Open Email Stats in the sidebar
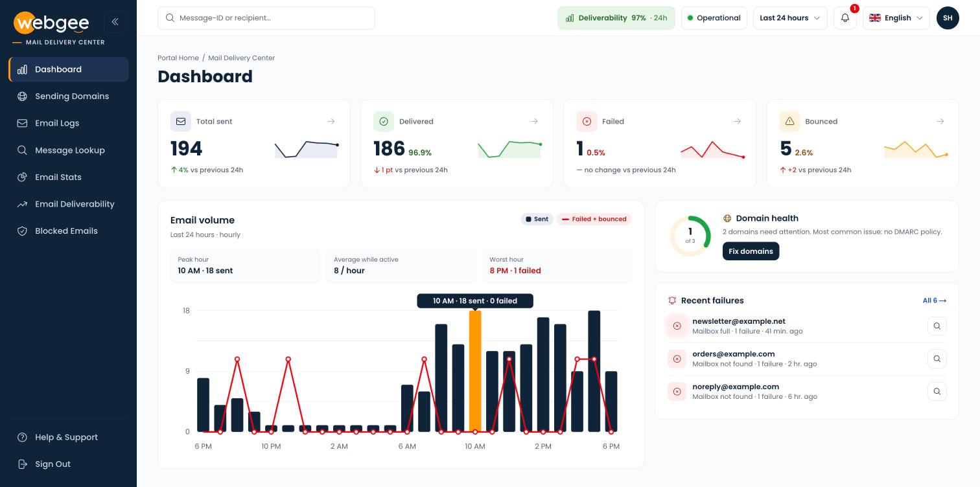980x487 pixels. click(69, 177)
